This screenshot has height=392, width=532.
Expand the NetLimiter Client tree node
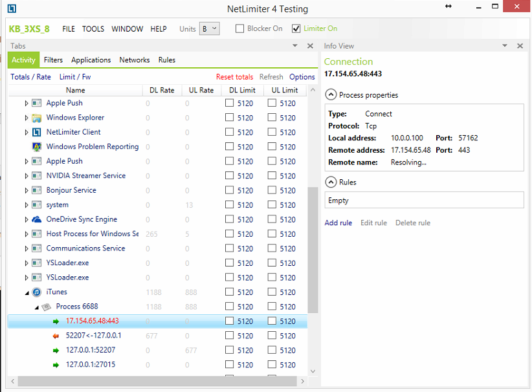coord(27,132)
